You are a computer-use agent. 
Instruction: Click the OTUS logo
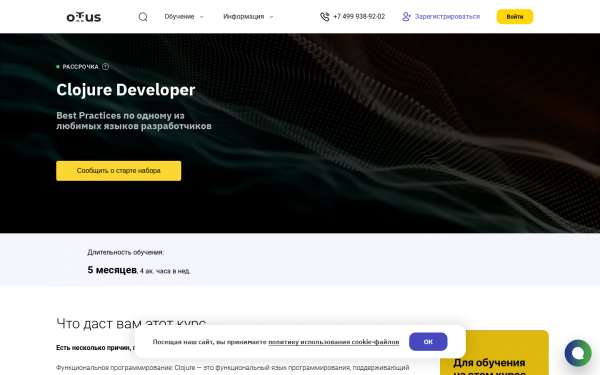tap(84, 17)
